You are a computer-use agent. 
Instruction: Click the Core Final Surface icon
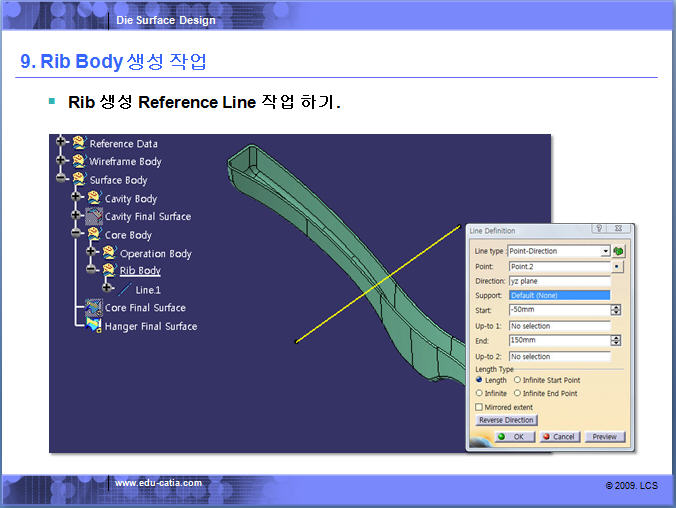(x=94, y=307)
